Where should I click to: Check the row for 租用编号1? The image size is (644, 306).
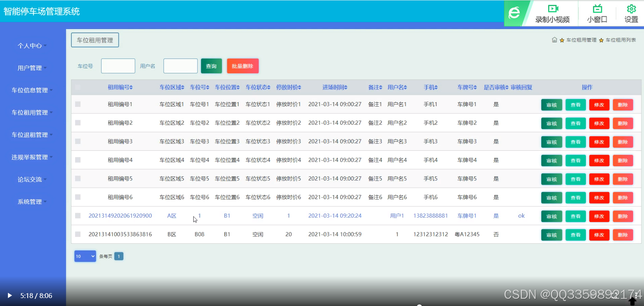(x=78, y=104)
